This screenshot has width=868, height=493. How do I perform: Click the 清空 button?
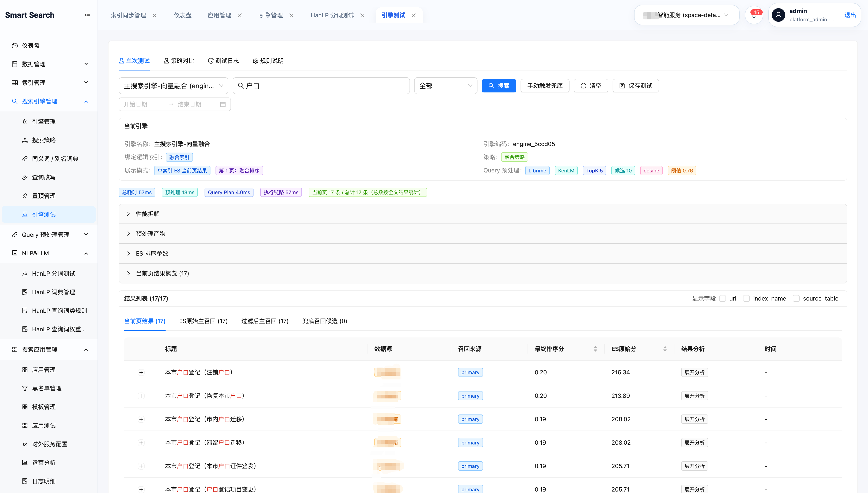pos(591,86)
